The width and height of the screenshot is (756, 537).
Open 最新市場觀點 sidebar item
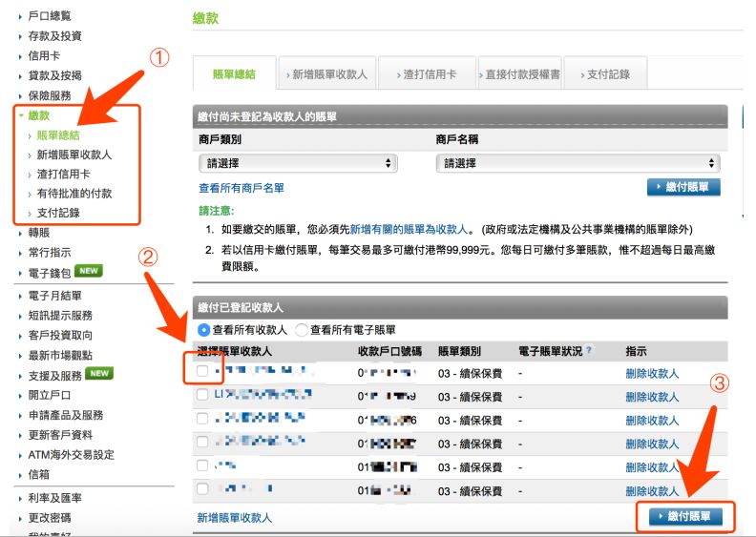(60, 356)
